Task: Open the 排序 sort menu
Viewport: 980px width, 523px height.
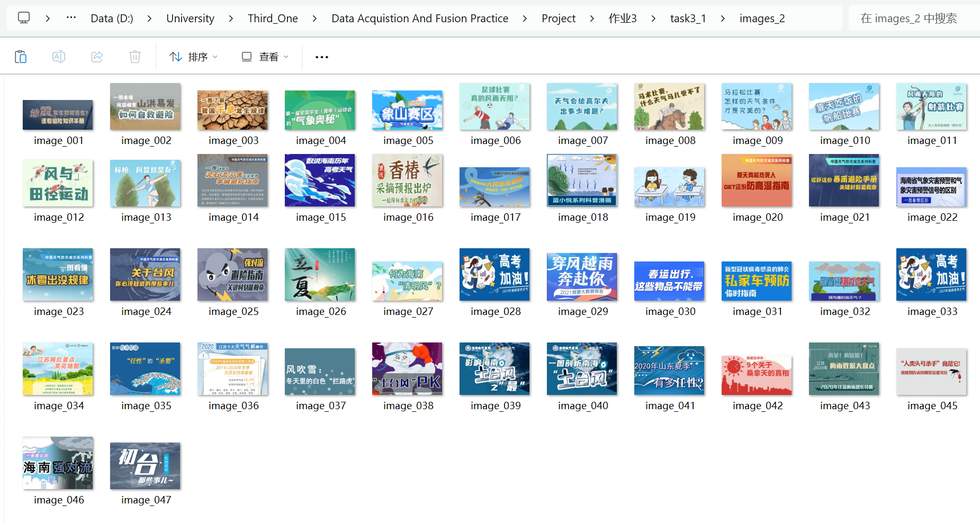Action: pos(193,57)
